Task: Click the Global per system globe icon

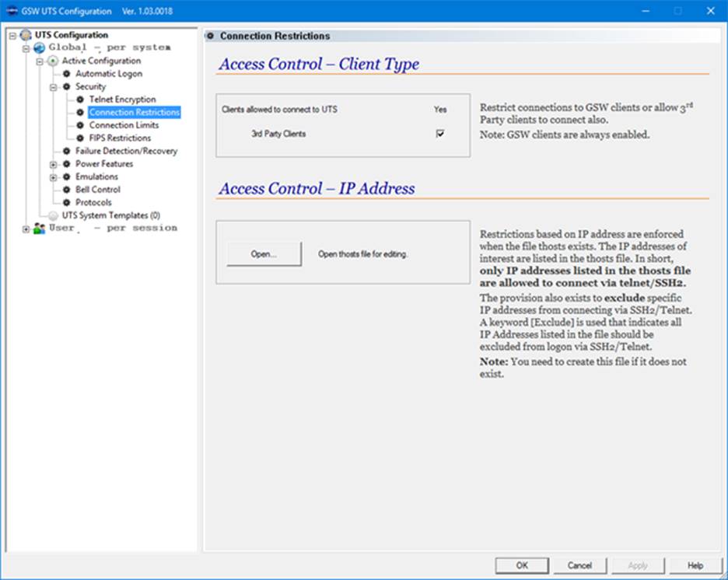Action: pyautogui.click(x=40, y=47)
